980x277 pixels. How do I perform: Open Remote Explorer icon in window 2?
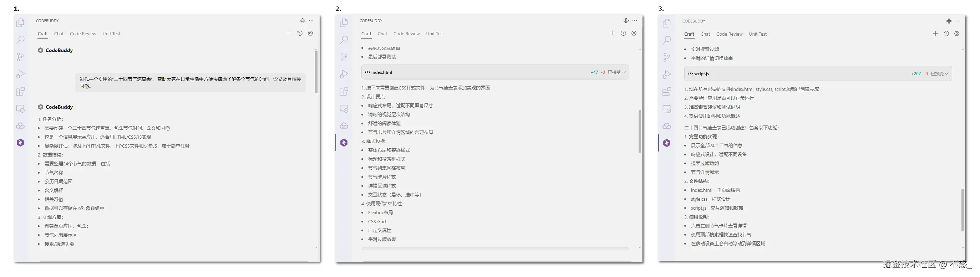tap(344, 109)
